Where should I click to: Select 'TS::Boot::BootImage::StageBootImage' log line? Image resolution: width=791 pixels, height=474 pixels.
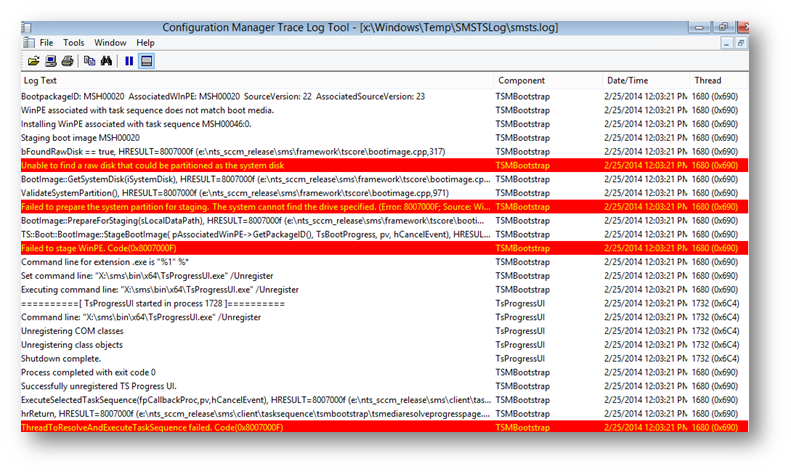[385, 234]
